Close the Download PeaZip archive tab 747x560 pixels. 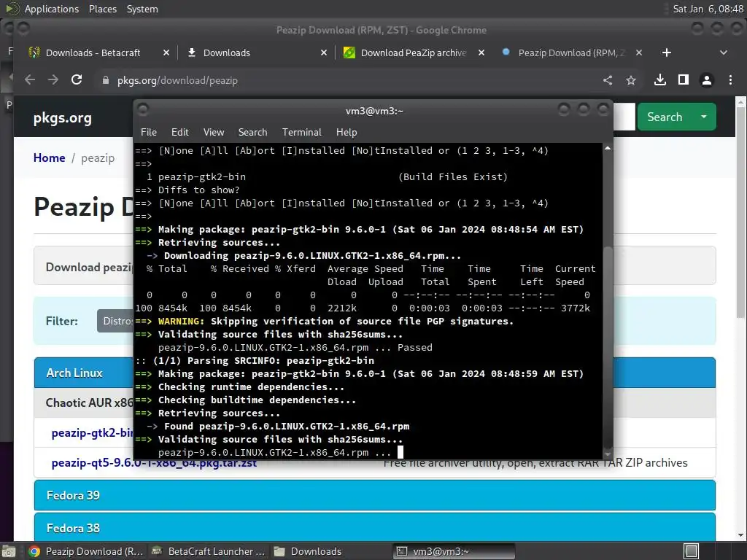tap(481, 52)
